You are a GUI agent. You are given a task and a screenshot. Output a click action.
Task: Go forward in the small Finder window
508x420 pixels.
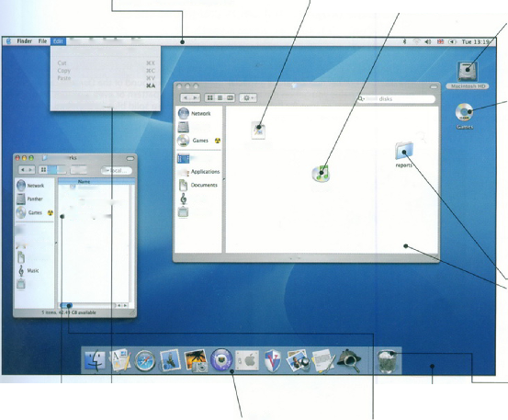(31, 170)
